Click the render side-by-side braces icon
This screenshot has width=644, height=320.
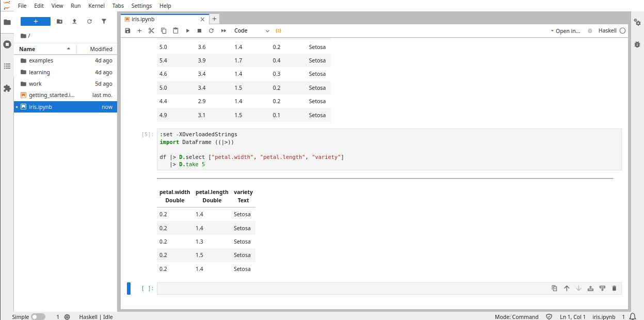279,31
